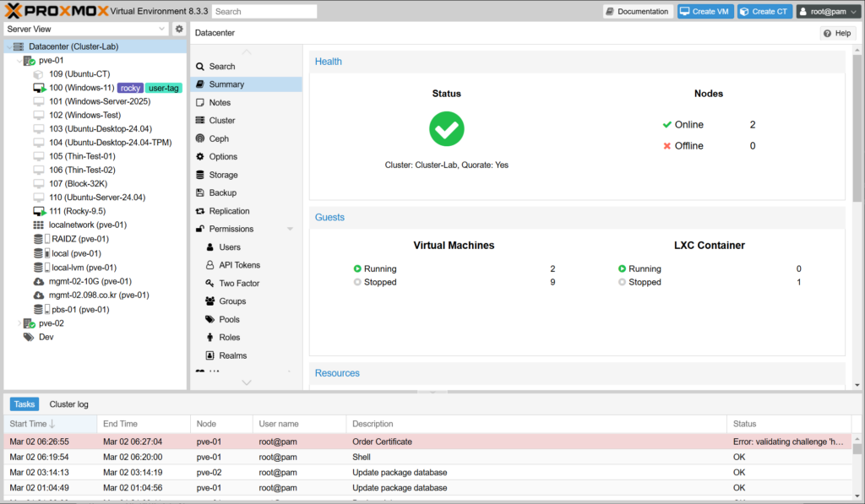This screenshot has width=865, height=504.
Task: Expand the pve-02 node tree
Action: 19,323
